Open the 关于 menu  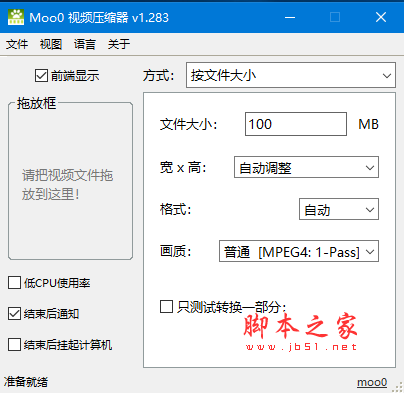click(x=119, y=44)
